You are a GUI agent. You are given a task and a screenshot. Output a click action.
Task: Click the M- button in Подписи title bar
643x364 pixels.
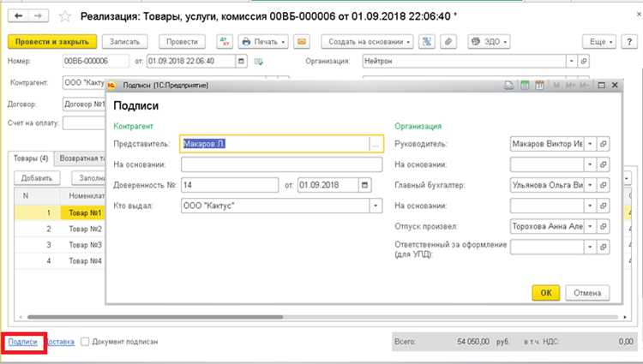(x=584, y=85)
